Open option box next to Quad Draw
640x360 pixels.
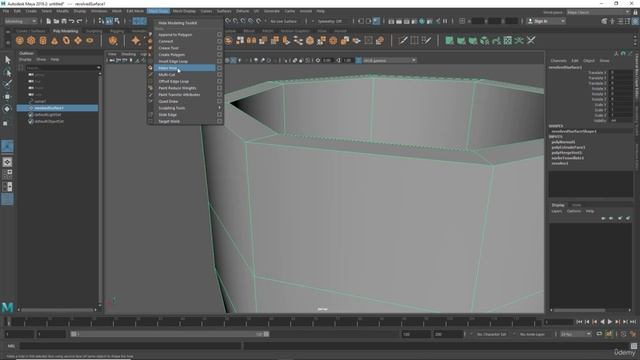coord(220,101)
